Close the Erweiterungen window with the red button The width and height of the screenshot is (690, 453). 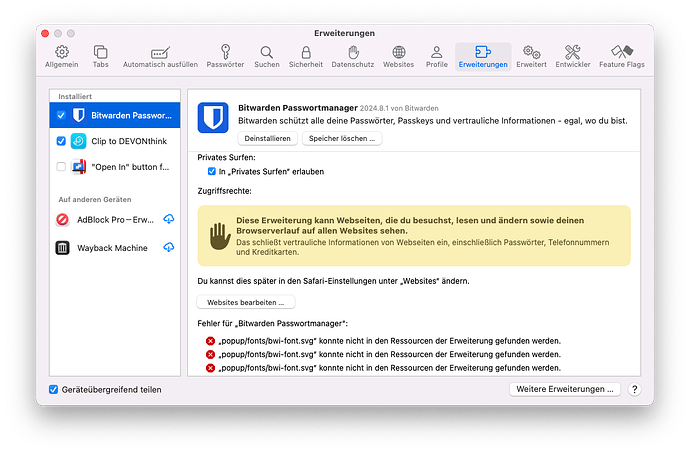point(45,33)
